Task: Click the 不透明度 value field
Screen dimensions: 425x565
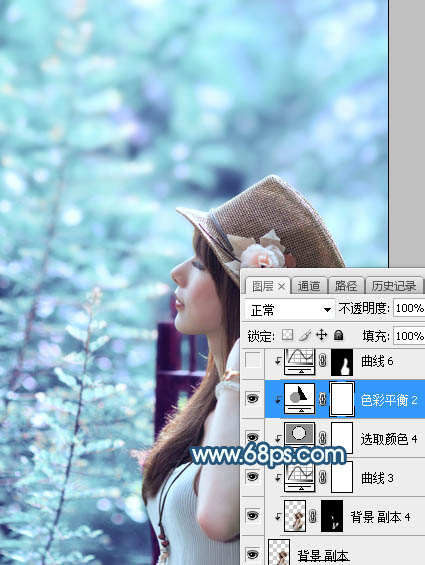Action: 409,308
